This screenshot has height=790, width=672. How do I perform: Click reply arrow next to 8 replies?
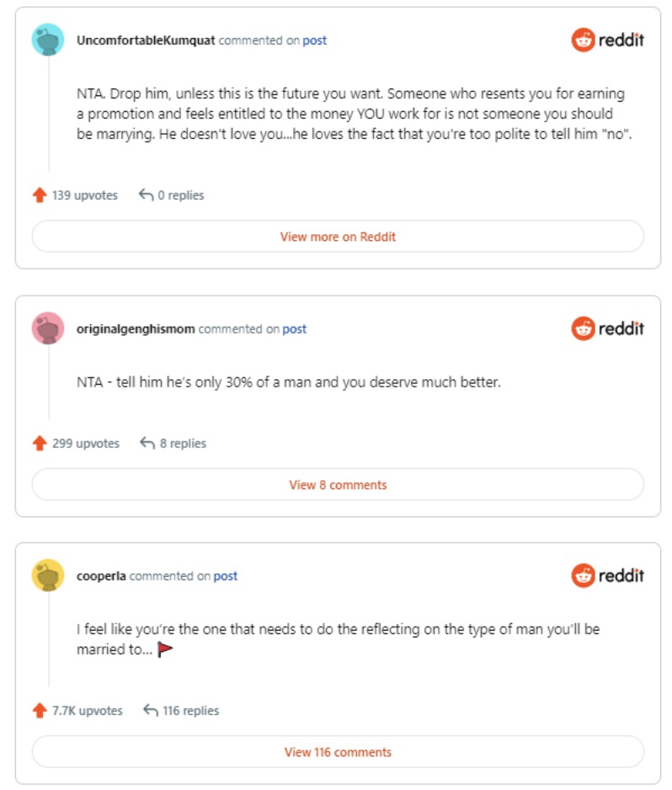point(147,443)
